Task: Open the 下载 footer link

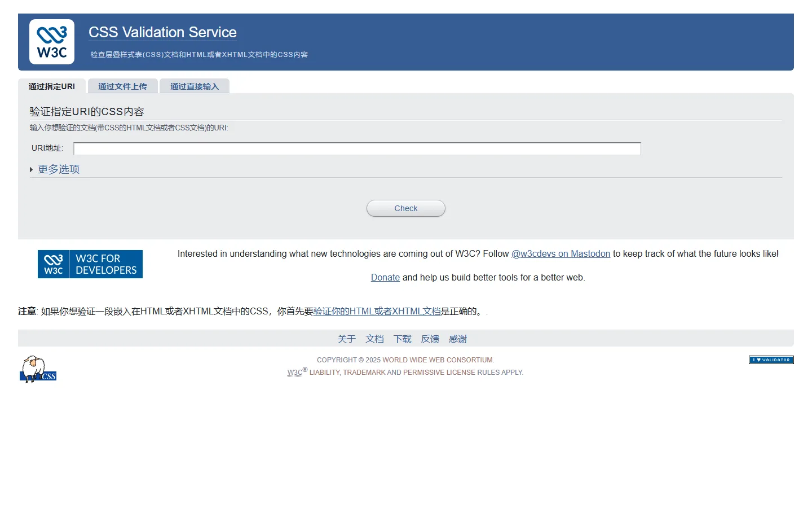Action: tap(403, 339)
